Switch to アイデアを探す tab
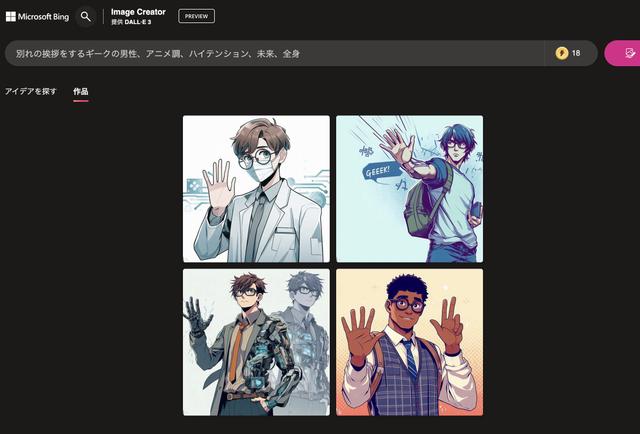640x434 pixels. 31,91
